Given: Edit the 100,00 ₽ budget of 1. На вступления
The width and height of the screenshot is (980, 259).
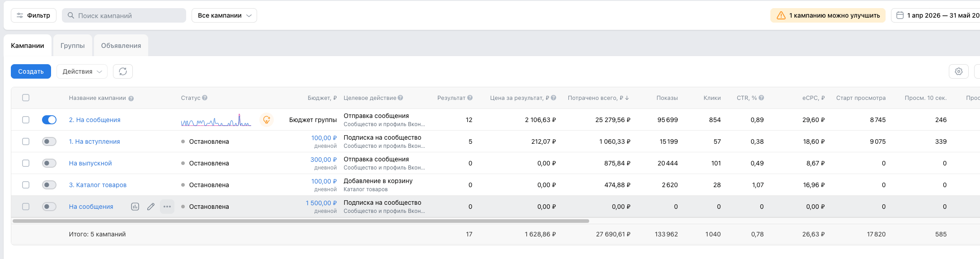Looking at the screenshot, I should [x=324, y=138].
